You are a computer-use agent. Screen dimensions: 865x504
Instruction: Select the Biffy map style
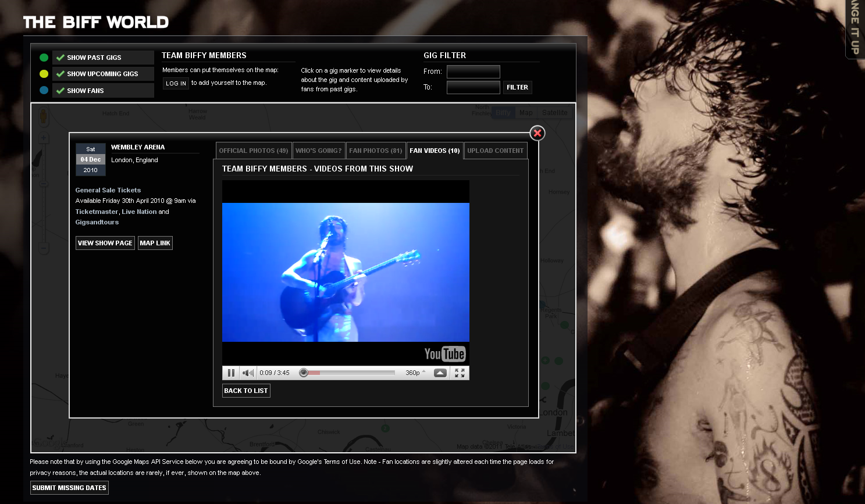503,113
